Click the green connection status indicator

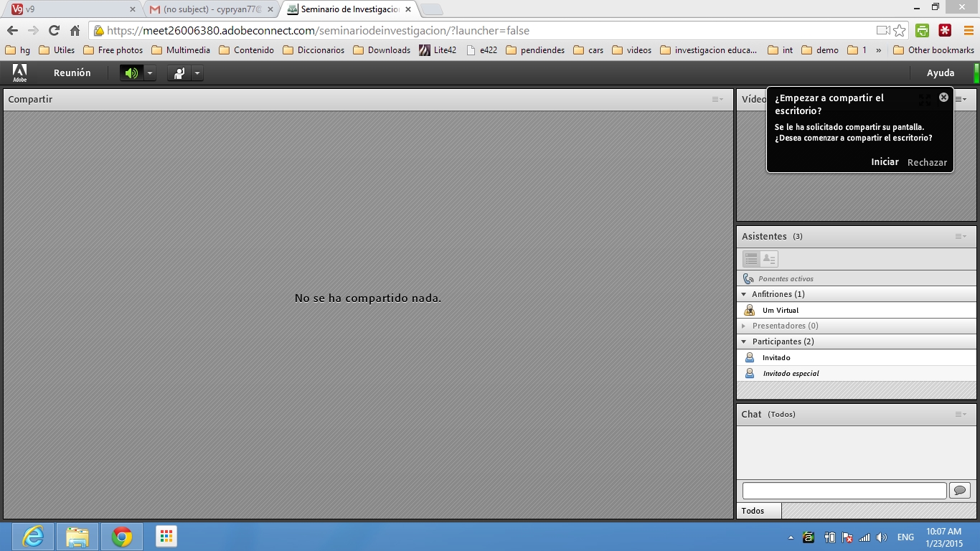click(976, 73)
